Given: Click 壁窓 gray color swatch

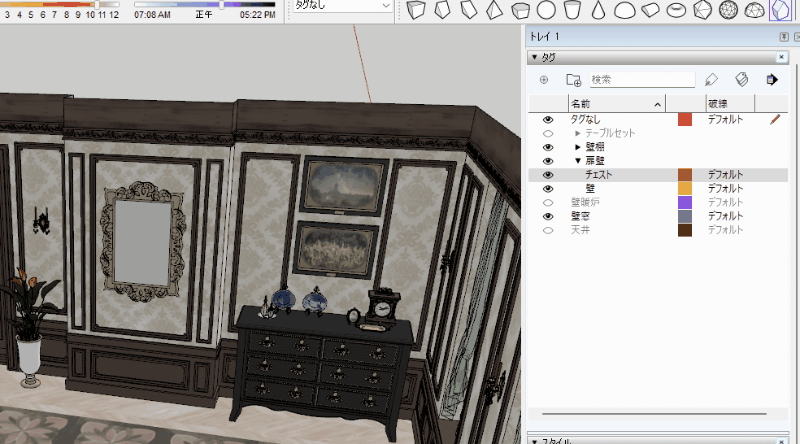Looking at the screenshot, I should coord(685,216).
